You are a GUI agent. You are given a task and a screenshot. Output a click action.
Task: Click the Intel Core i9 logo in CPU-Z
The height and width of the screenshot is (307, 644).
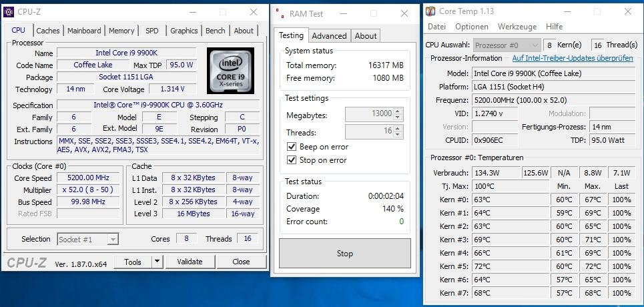click(230, 71)
